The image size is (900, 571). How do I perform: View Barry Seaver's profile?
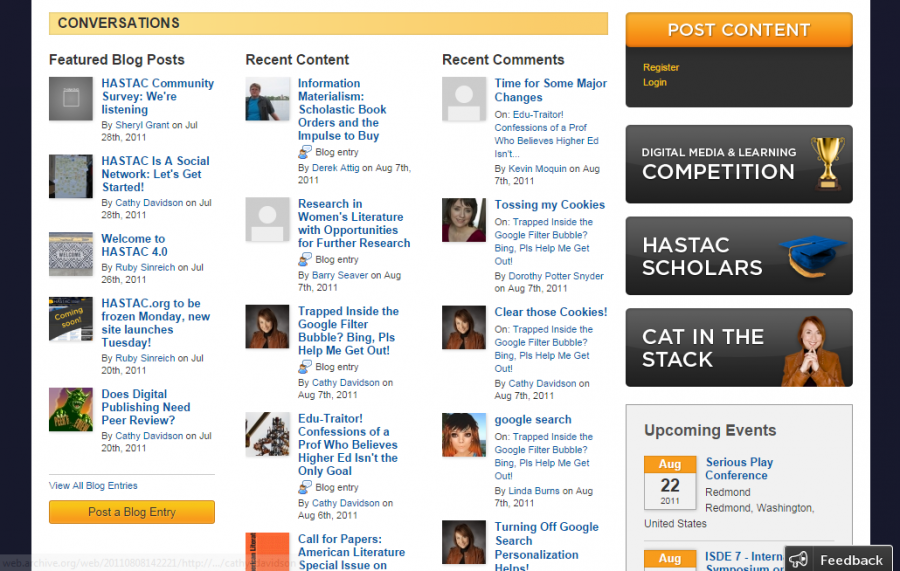(340, 275)
